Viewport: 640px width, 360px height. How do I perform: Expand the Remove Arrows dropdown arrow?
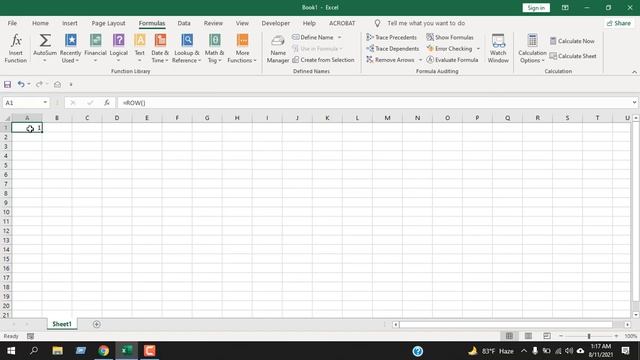(x=420, y=60)
